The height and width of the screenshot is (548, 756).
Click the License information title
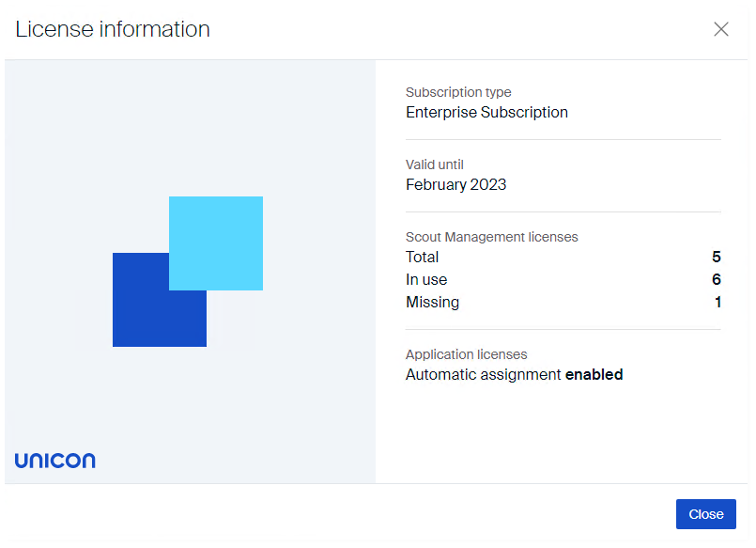[113, 29]
